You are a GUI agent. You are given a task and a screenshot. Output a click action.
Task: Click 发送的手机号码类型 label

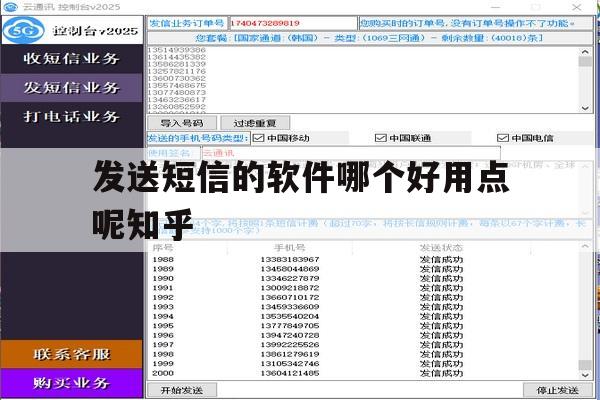click(198, 138)
